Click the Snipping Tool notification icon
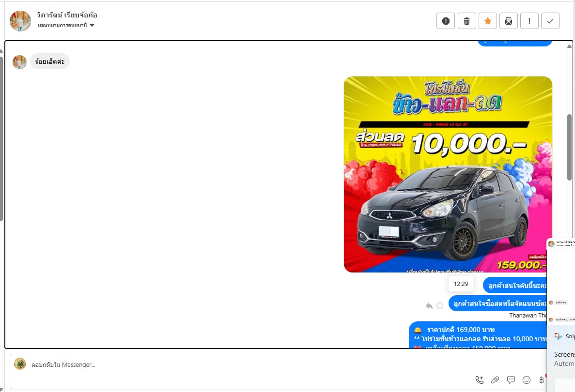Screen dimensions: 575x392 558,336
